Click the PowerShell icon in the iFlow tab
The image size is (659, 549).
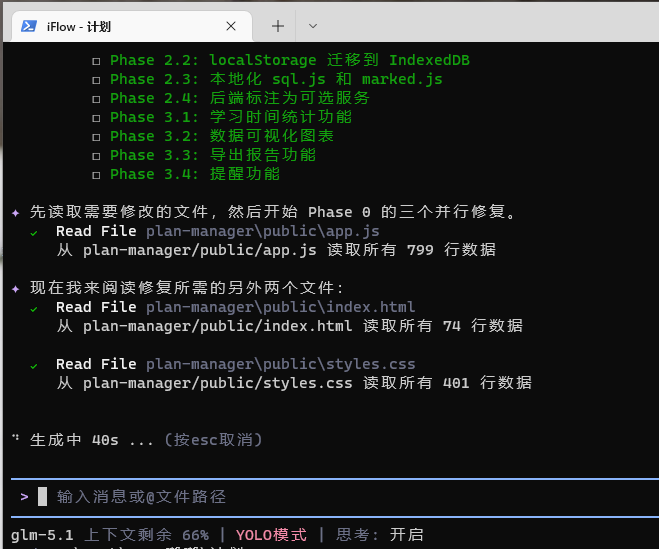[x=30, y=27]
